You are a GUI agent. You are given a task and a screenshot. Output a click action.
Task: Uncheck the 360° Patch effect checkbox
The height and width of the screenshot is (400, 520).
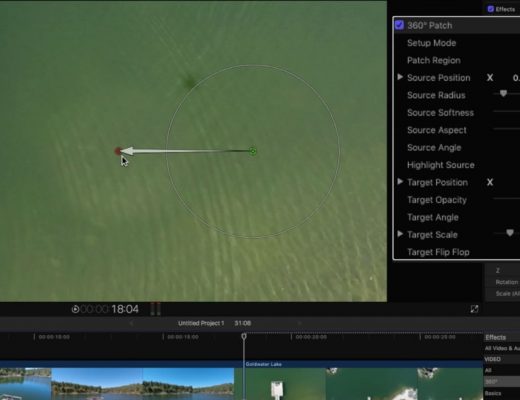coord(399,25)
